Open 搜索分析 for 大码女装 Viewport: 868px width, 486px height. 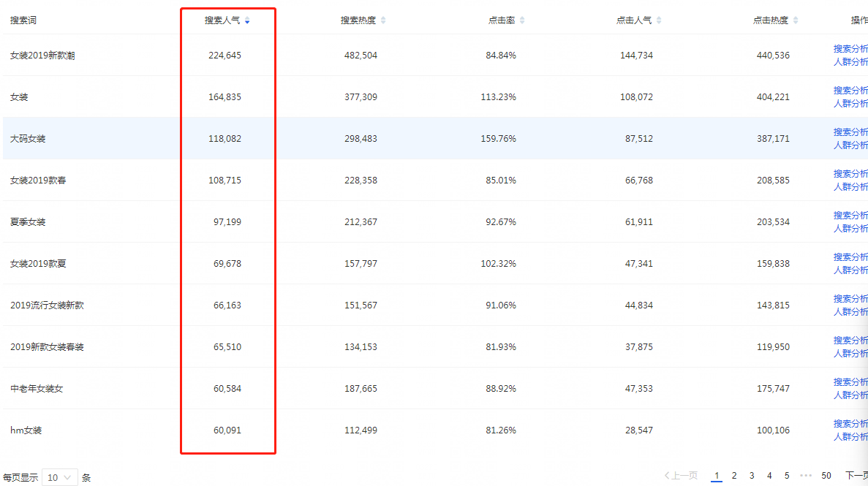click(x=850, y=132)
